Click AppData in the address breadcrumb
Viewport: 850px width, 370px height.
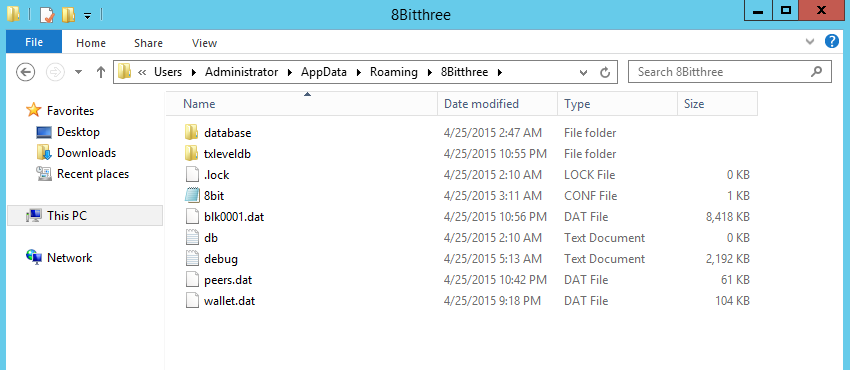point(324,72)
